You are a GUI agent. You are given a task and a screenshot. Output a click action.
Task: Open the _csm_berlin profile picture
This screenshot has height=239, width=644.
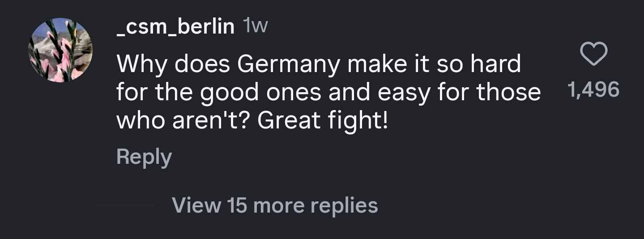(60, 50)
